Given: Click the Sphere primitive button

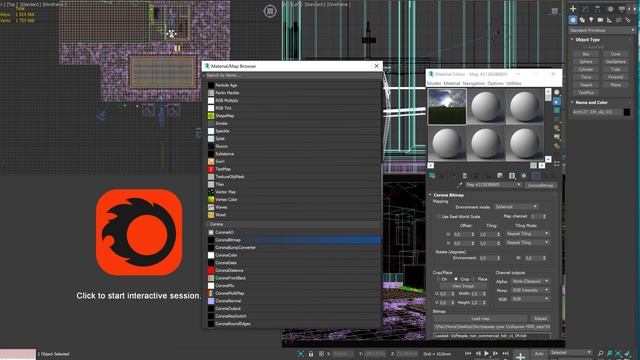Looking at the screenshot, I should (586, 62).
